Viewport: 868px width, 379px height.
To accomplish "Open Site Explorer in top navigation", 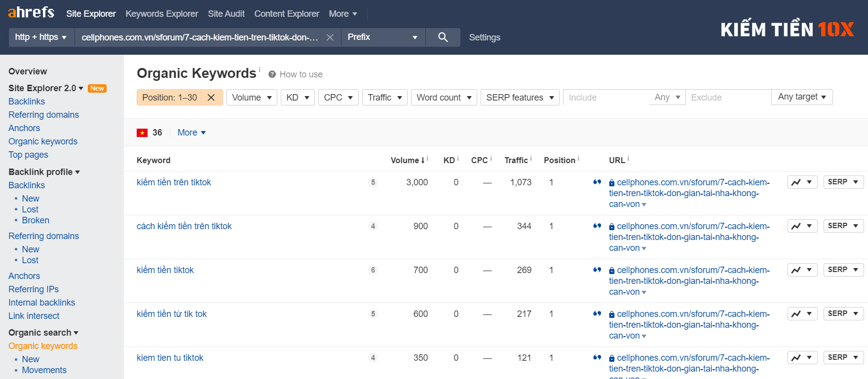I will point(91,14).
